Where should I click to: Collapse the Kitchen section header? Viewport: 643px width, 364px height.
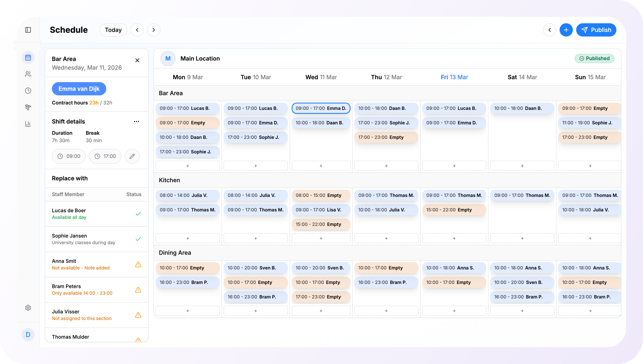[387, 180]
